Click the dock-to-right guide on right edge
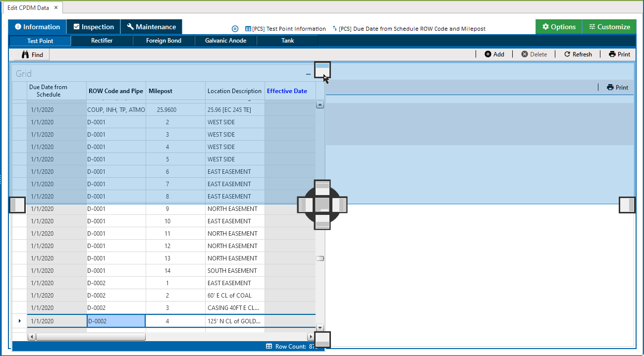This screenshot has height=356, width=644. pyautogui.click(x=627, y=204)
